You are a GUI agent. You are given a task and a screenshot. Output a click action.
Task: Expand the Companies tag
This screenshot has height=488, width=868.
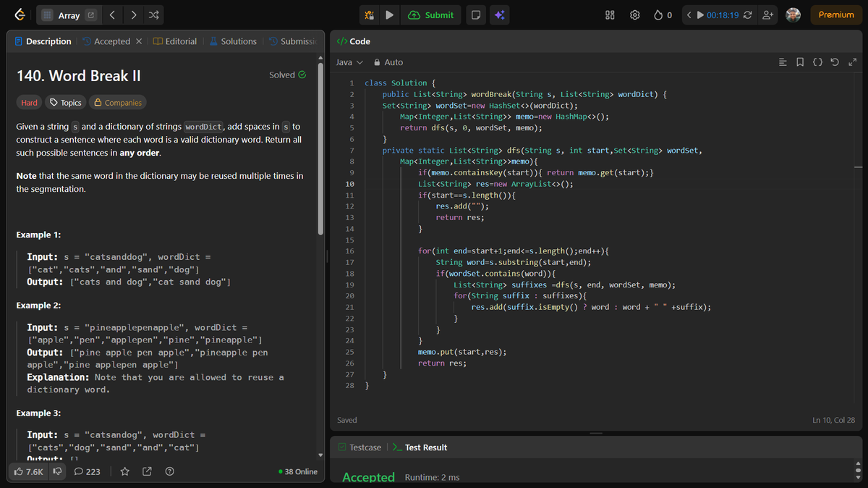[117, 103]
